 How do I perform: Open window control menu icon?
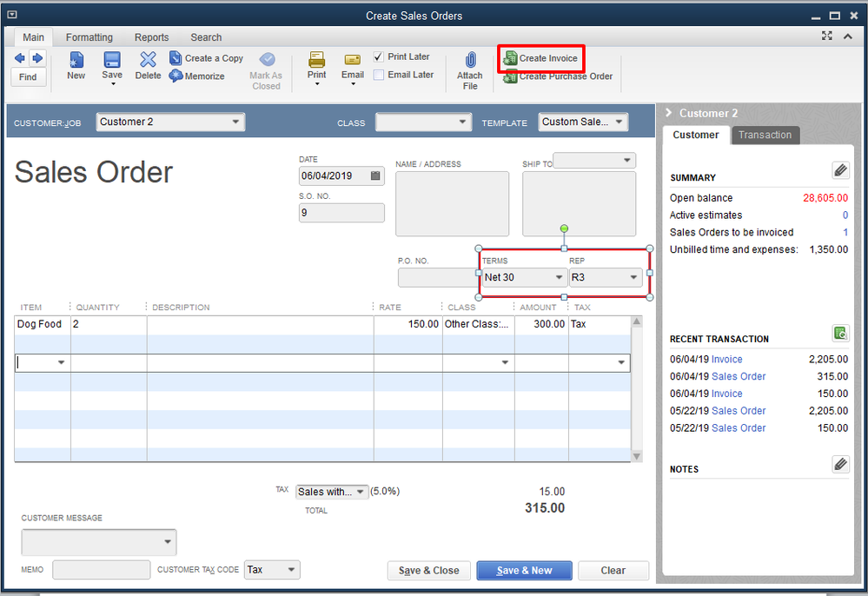(12, 15)
